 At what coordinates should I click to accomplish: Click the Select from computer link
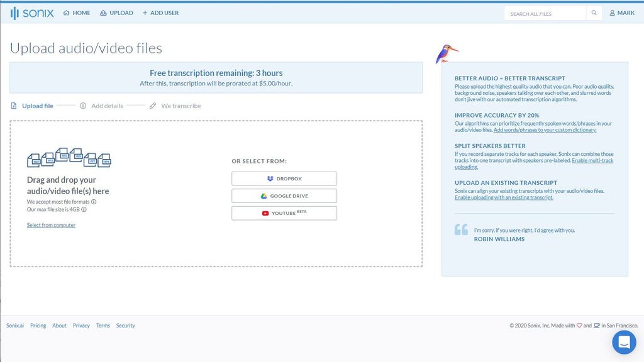(51, 224)
